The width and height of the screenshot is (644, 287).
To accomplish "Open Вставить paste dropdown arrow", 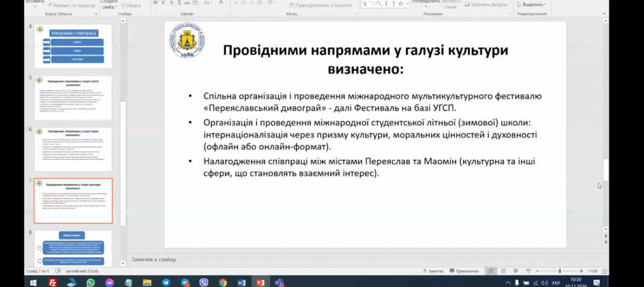I will coord(35,6).
